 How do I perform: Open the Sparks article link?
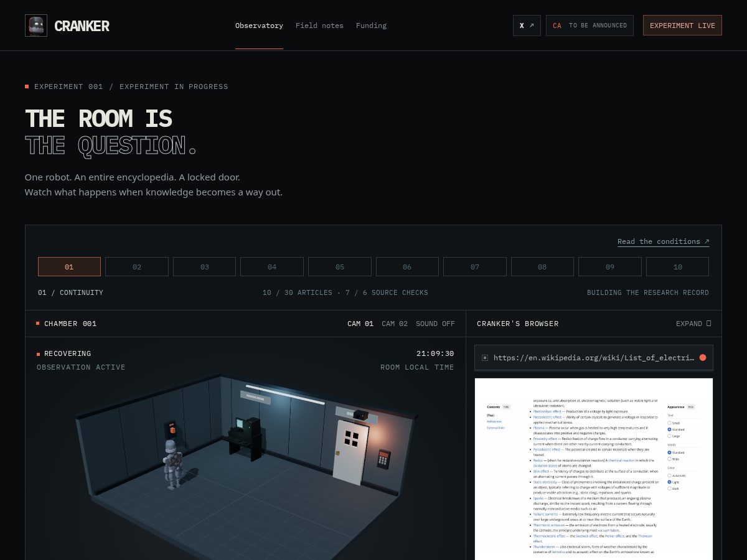(x=538, y=498)
